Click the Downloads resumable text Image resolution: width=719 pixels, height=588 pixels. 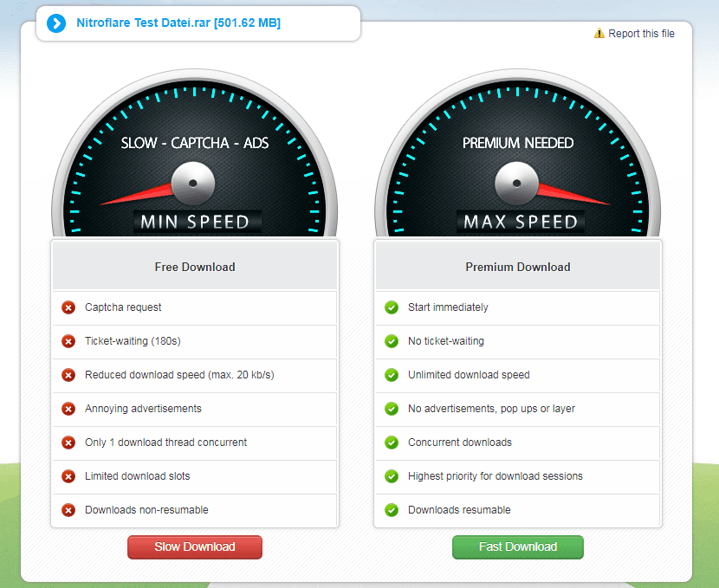(x=459, y=510)
